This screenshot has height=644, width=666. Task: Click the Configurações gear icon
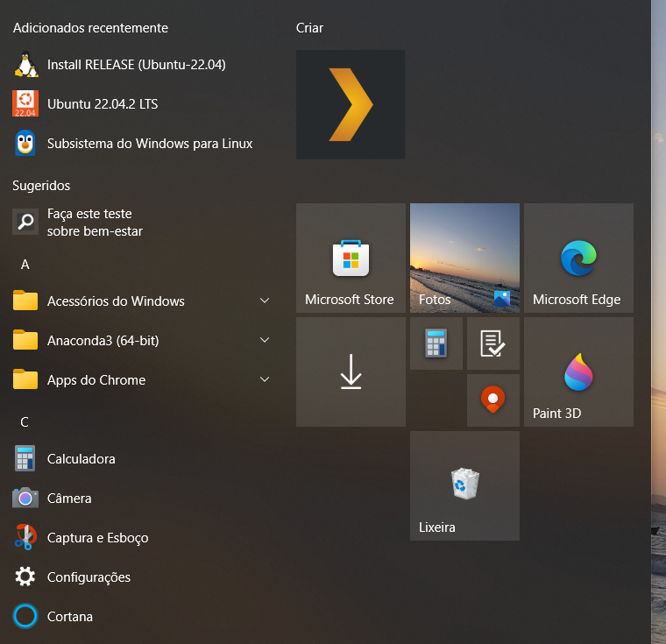(x=25, y=577)
